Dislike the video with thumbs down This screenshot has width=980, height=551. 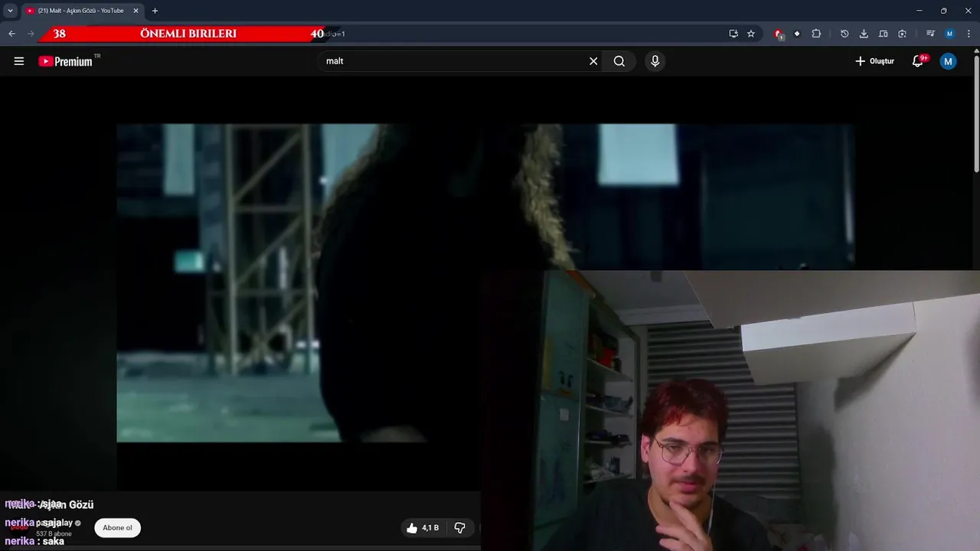[x=459, y=527]
